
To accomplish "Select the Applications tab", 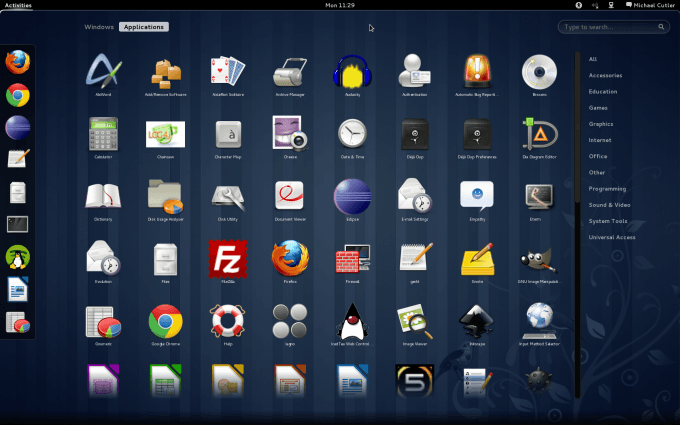I will click(143, 27).
